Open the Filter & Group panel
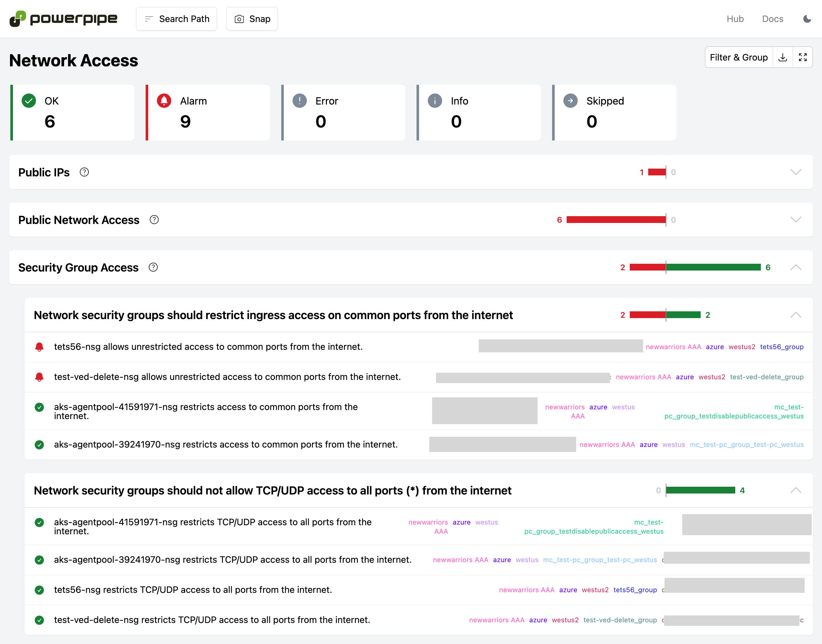 click(x=738, y=57)
